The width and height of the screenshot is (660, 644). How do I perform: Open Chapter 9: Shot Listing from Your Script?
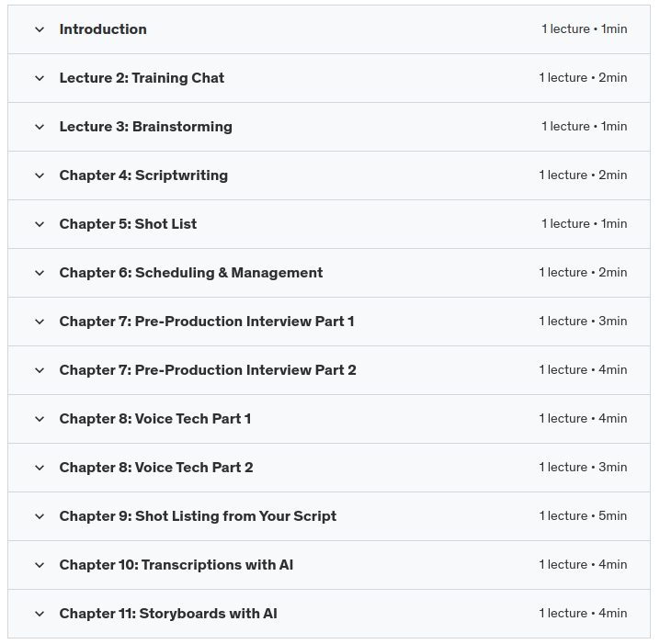[x=198, y=516]
